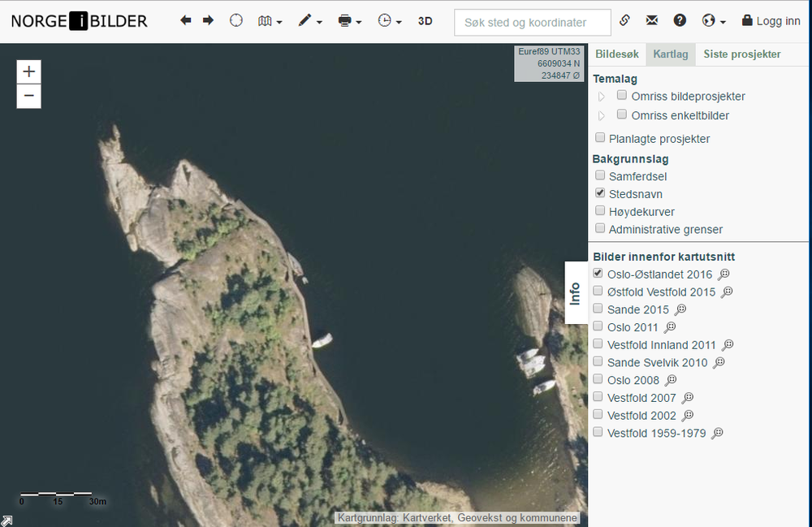Click magnifier icon beside Oslo-Østlandet 2016

(x=723, y=274)
